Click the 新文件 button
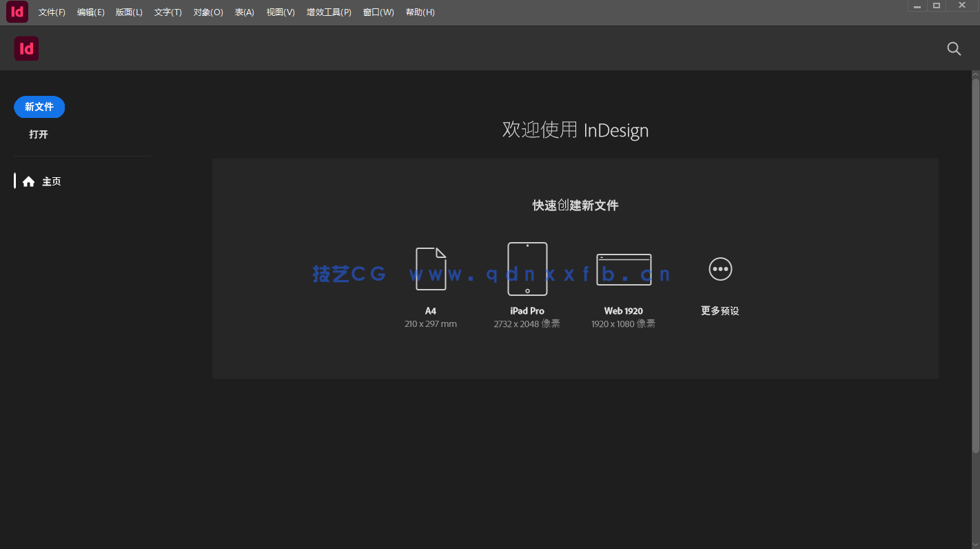The height and width of the screenshot is (549, 980). (x=39, y=107)
